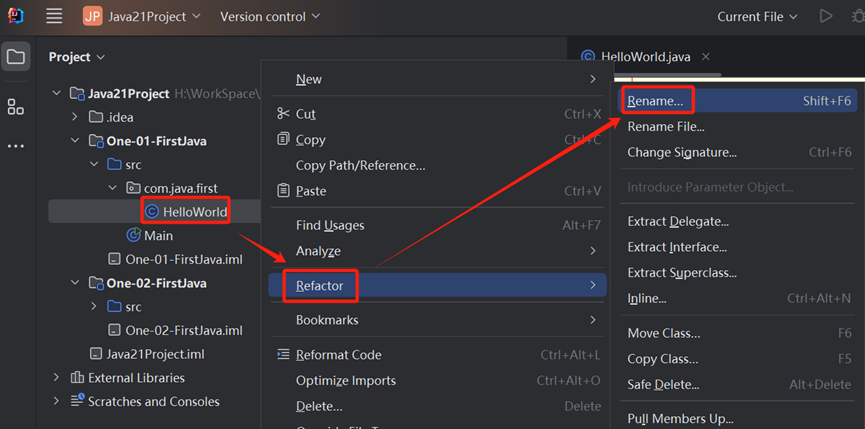Close the HelloWorld.java tab
The image size is (865, 429).
(x=705, y=57)
